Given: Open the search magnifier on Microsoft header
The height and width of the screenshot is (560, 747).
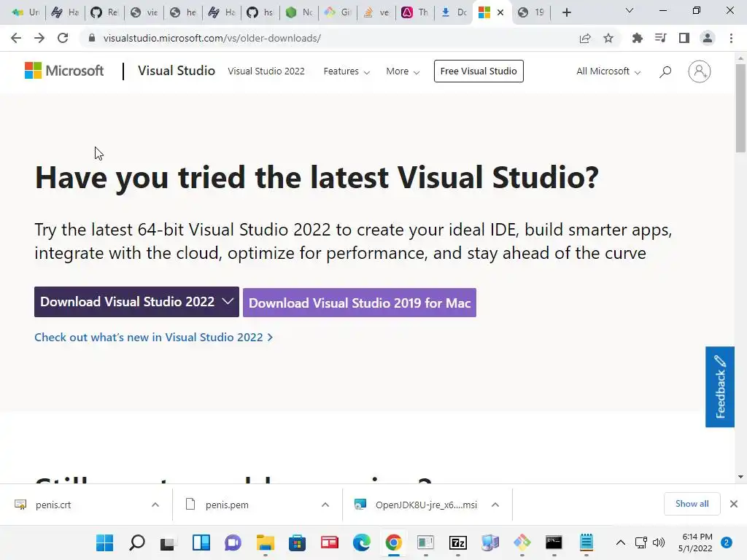Looking at the screenshot, I should pos(665,71).
